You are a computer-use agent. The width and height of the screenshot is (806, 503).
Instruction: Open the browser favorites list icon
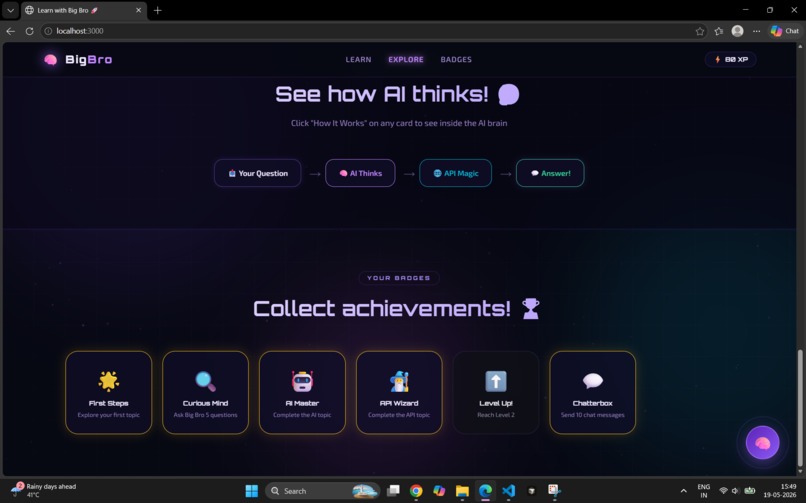[x=719, y=31]
